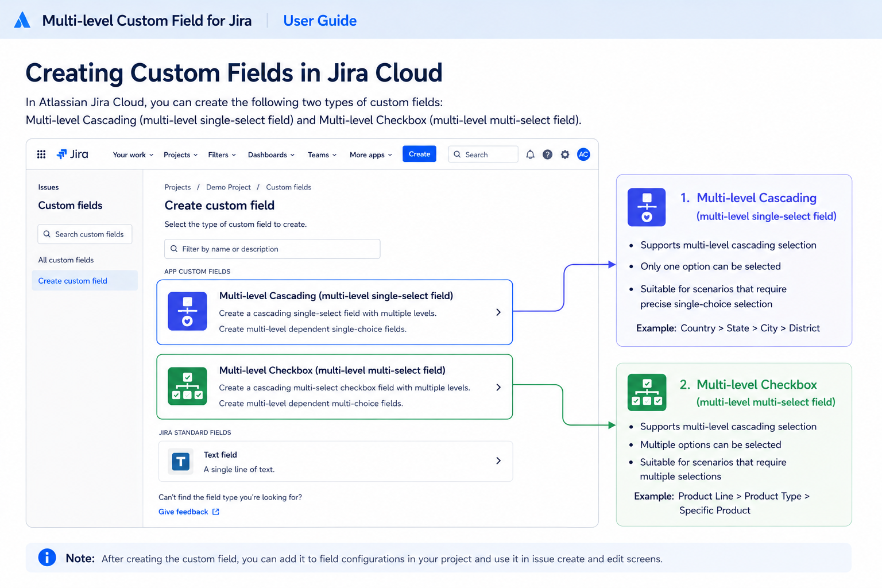This screenshot has height=588, width=882.
Task: Click the magnifier in the Filter by name box
Action: tap(174, 249)
